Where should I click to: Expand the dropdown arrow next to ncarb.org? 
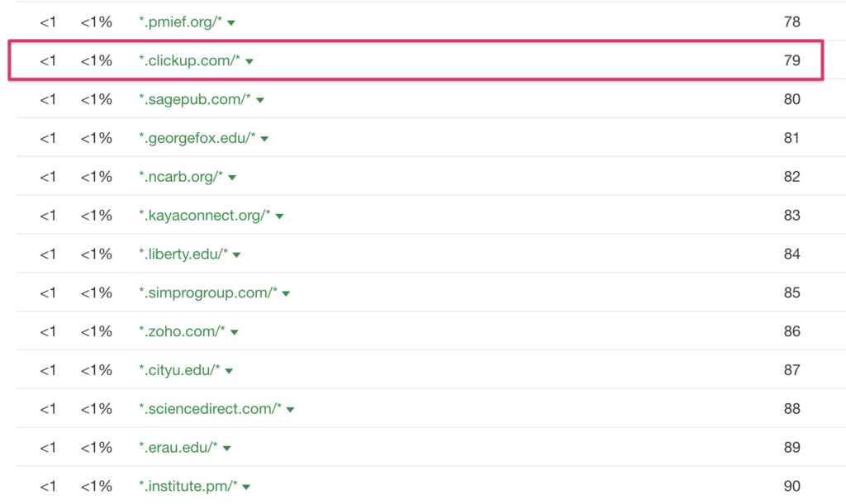pos(232,178)
